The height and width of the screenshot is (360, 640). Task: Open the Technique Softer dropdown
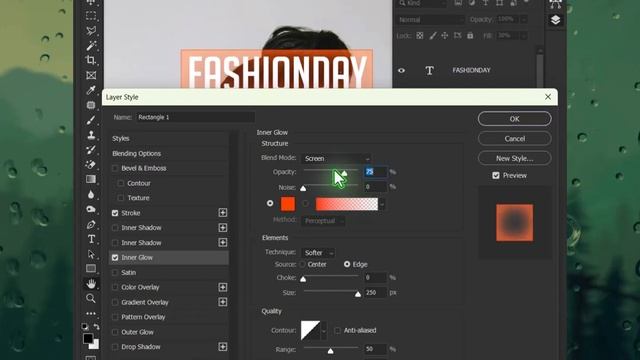[x=318, y=253]
